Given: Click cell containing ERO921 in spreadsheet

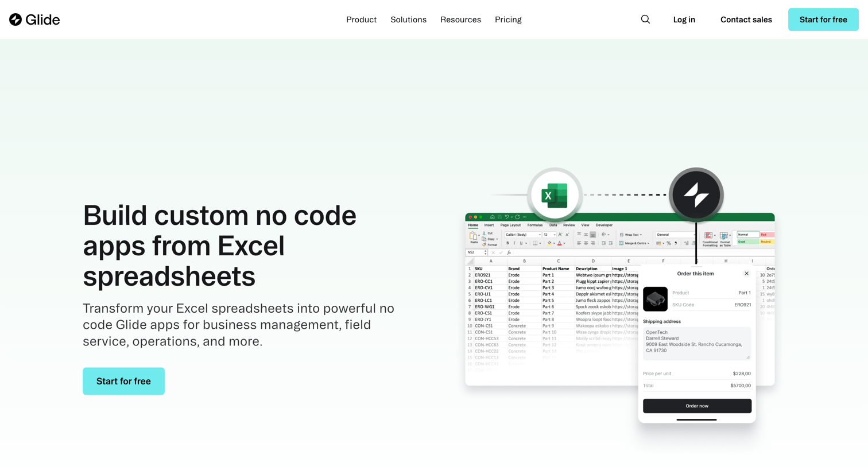Looking at the screenshot, I should tap(490, 275).
